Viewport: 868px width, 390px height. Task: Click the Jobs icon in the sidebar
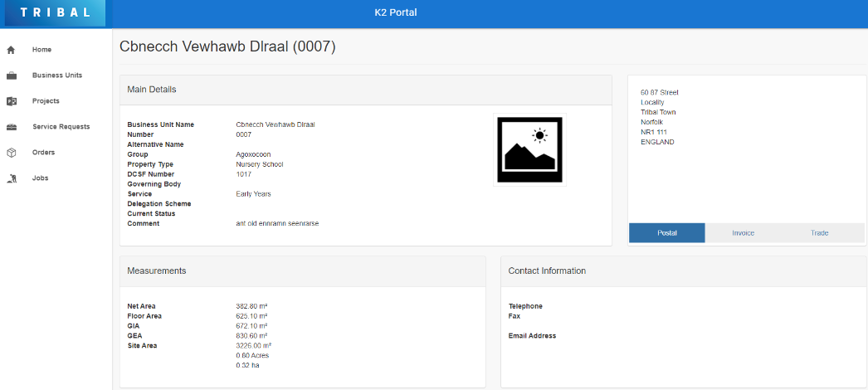(12, 178)
